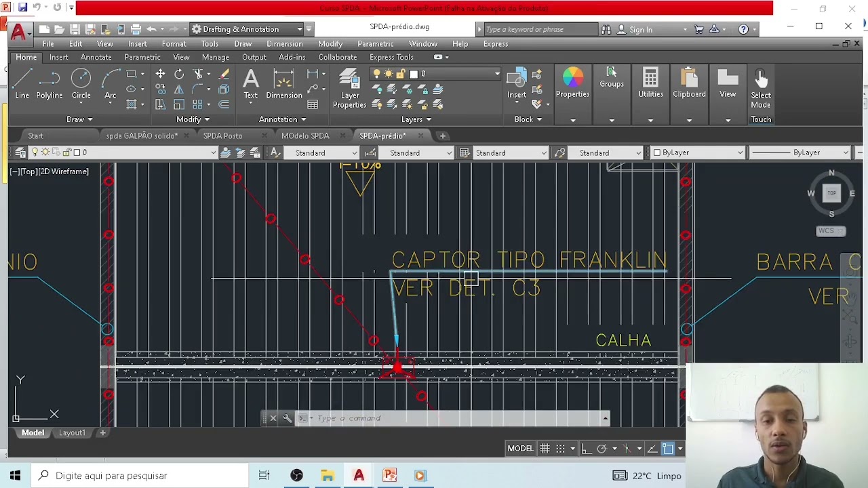Image resolution: width=868 pixels, height=488 pixels.
Task: Switch to the Express Tools ribbon tab
Action: tap(391, 58)
